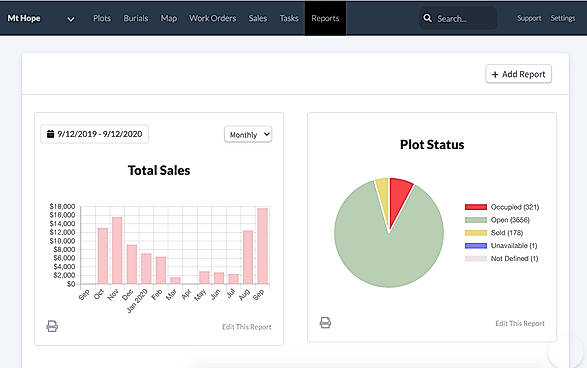Toggle Not Defined legend swatch
This screenshot has height=368, width=587.
tap(476, 258)
